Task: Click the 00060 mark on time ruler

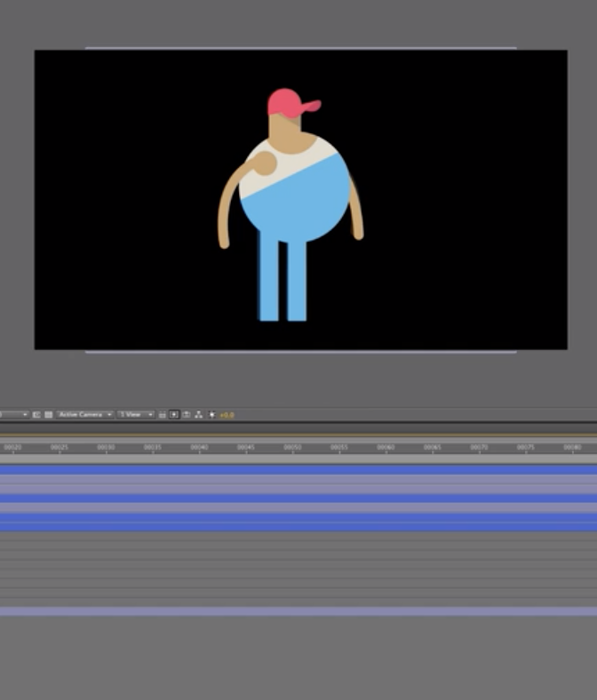Action: coord(386,448)
